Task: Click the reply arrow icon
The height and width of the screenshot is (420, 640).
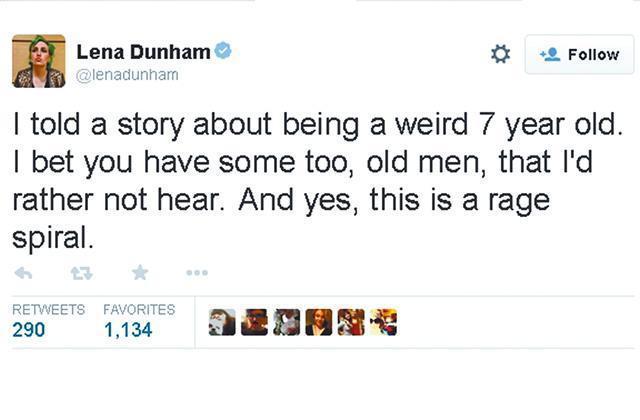Action: pos(23,273)
